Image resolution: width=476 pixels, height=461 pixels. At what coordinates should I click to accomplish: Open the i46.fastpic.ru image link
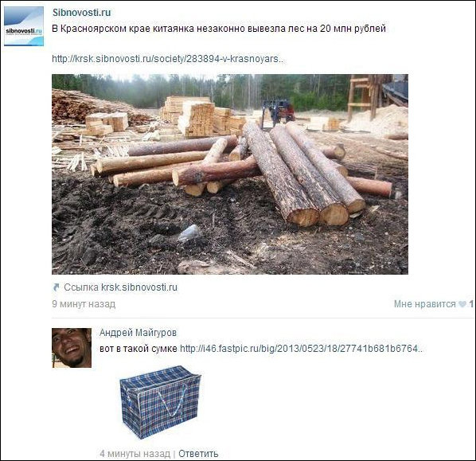[301, 348]
